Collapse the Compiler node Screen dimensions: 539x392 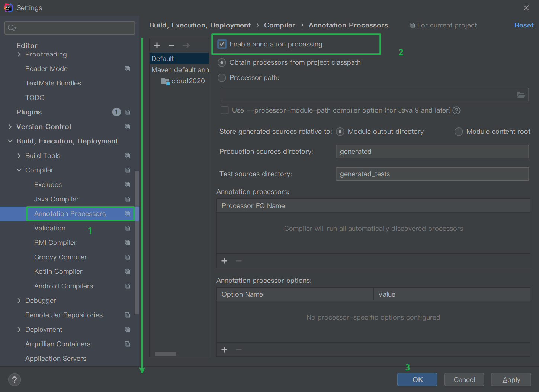tap(19, 170)
